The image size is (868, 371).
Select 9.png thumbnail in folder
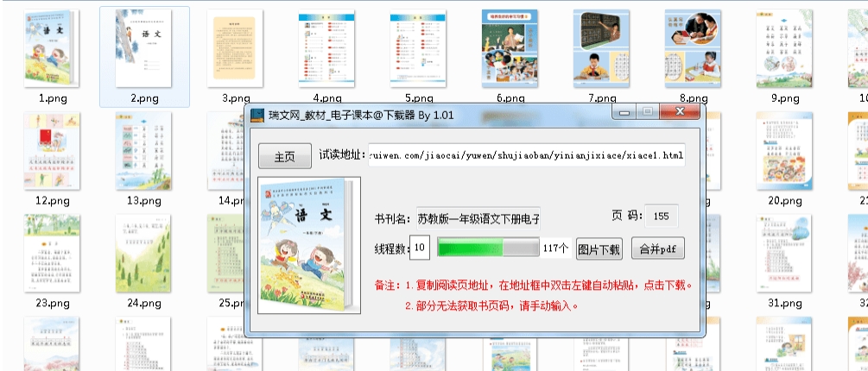784,48
